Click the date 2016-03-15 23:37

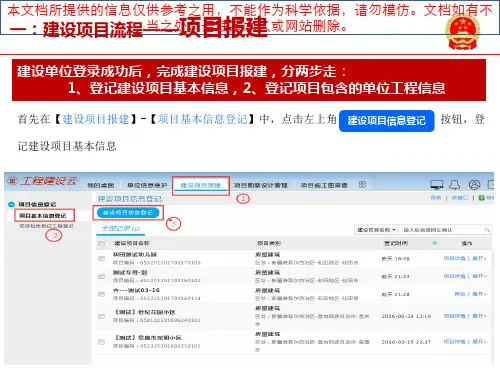(406, 342)
